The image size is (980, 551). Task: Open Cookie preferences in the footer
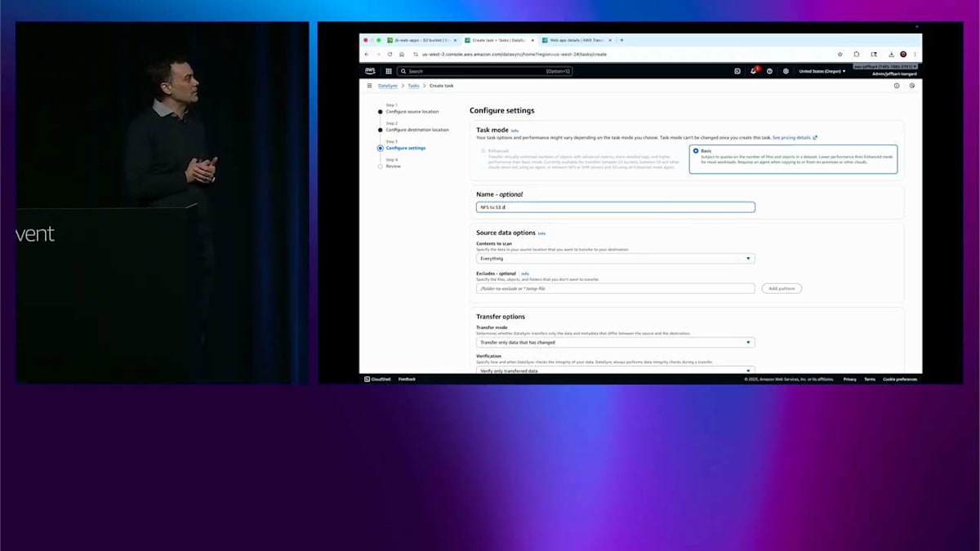(900, 379)
